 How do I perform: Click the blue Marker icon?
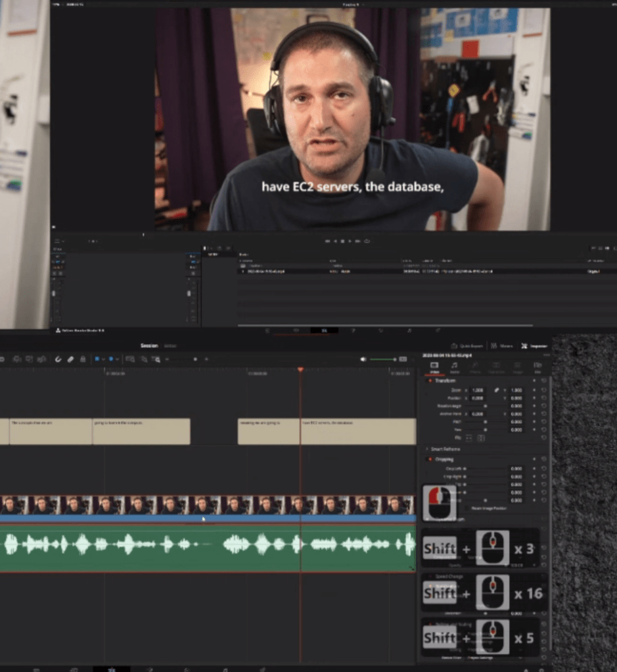(x=111, y=359)
